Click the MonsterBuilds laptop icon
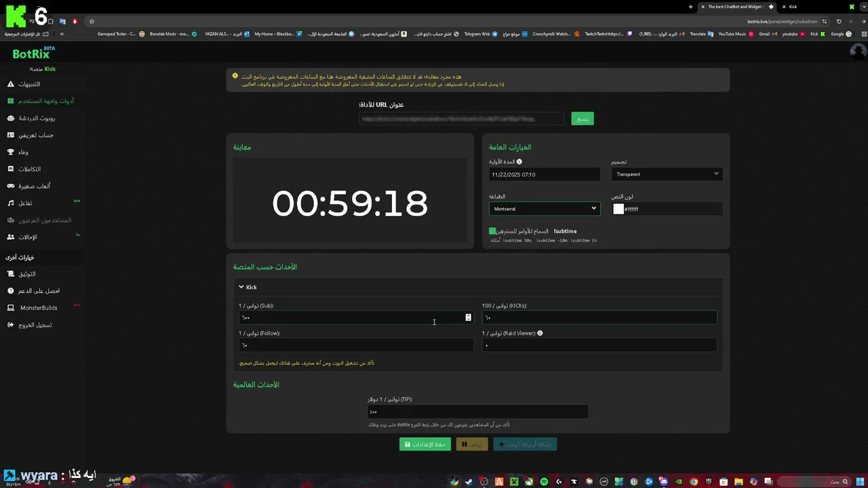The image size is (868, 488). coord(10,308)
